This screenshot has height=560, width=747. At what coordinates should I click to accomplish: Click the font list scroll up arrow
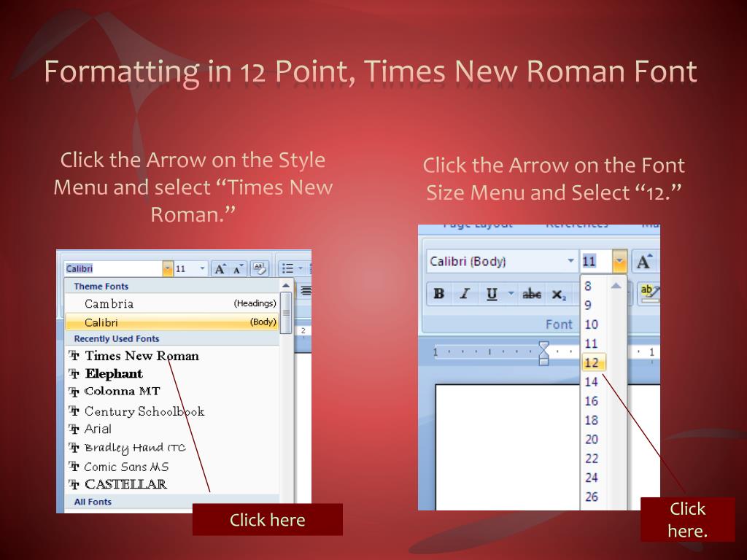coord(286,286)
